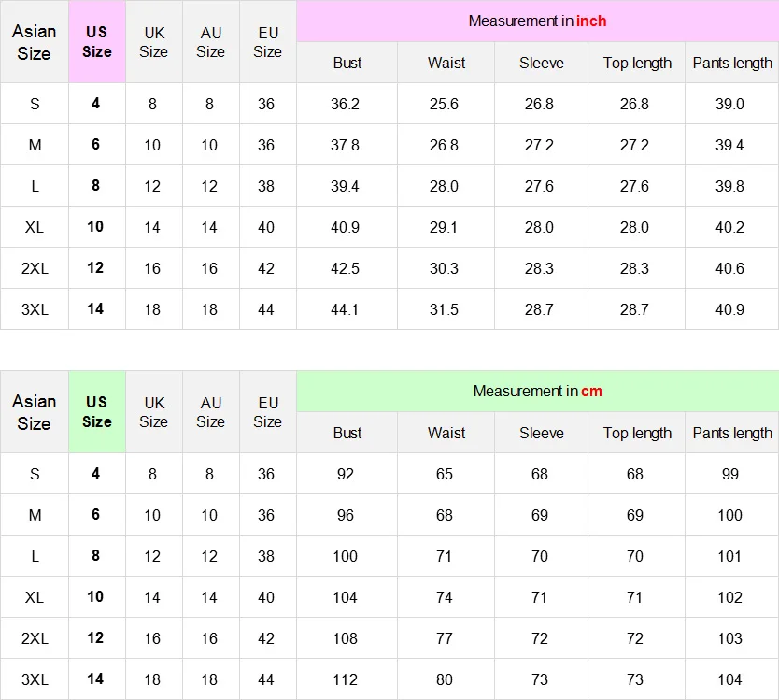This screenshot has width=779, height=700.
Task: Select EU size 38 in inch table
Action: point(266,186)
